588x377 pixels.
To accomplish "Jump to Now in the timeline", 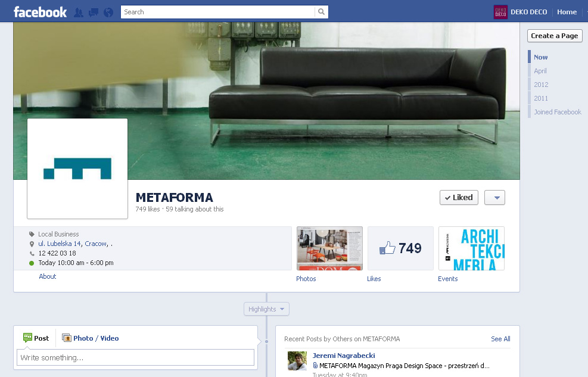I will [540, 57].
